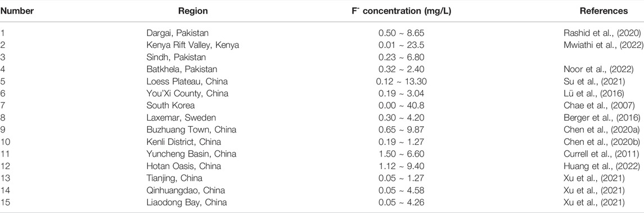This screenshot has height=213, width=644.
Task: Click the Liaodong Bay, China region cell
Action: (x=187, y=202)
